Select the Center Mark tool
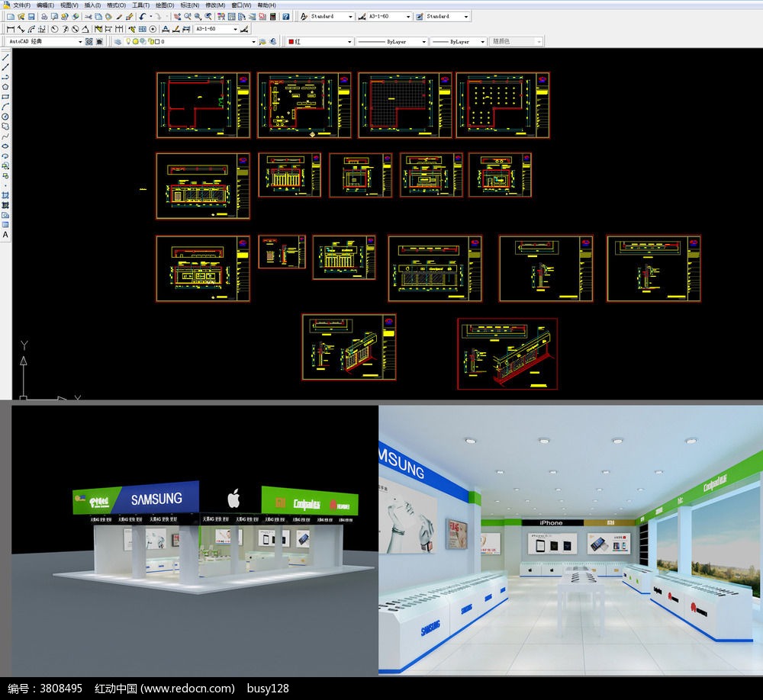This screenshot has height=700, width=763. [x=153, y=29]
